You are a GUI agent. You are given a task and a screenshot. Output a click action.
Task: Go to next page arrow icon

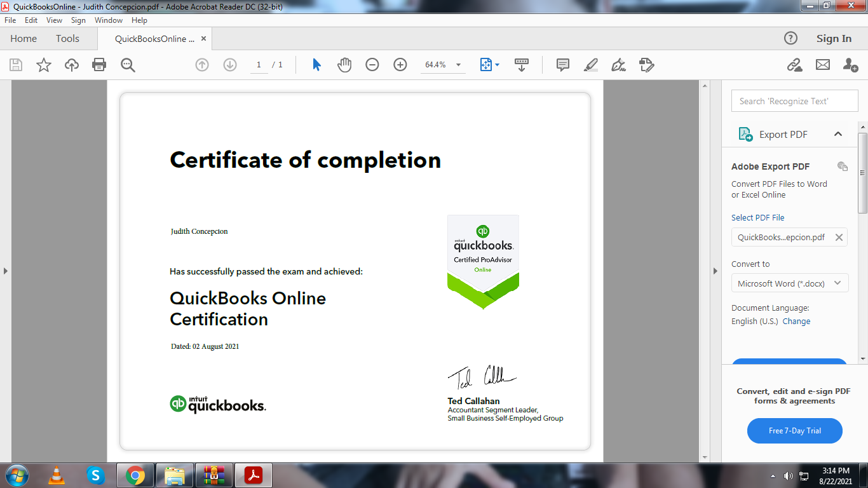[230, 65]
